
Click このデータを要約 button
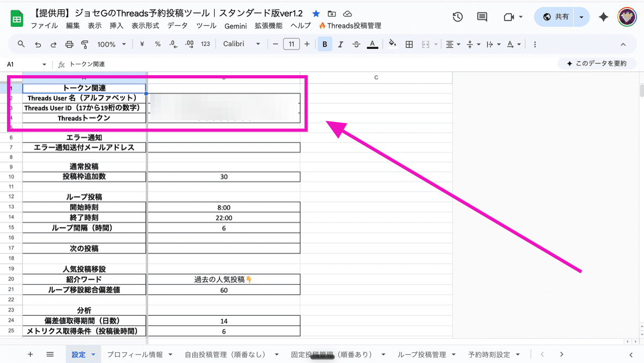[597, 63]
